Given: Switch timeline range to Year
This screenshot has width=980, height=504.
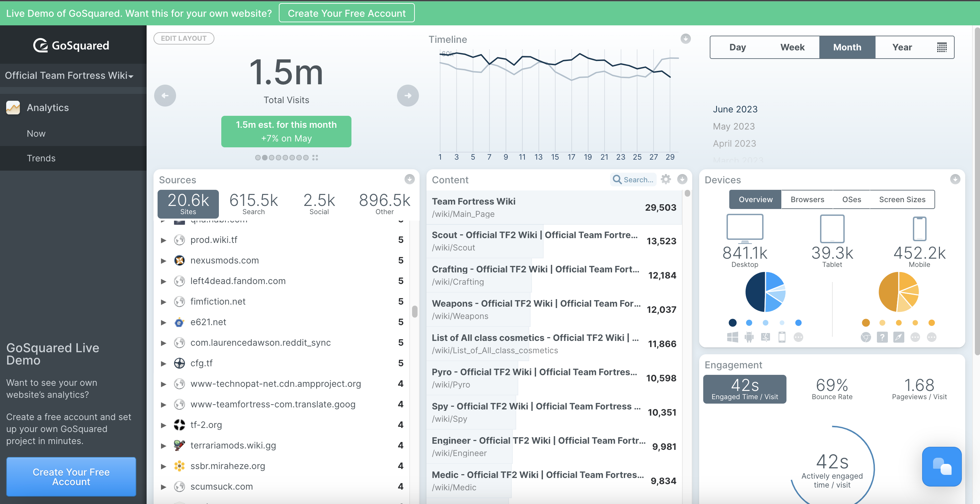Looking at the screenshot, I should click(902, 47).
